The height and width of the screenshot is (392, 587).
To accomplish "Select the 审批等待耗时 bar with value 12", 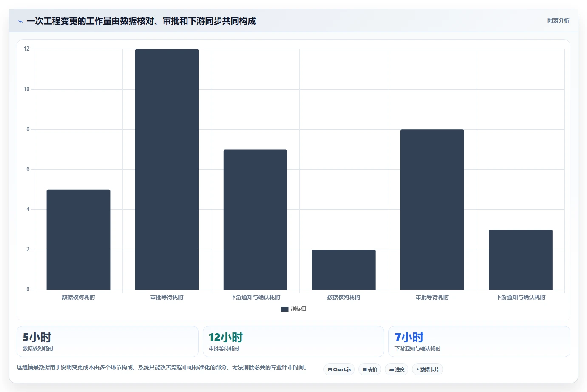I will pos(167,169).
